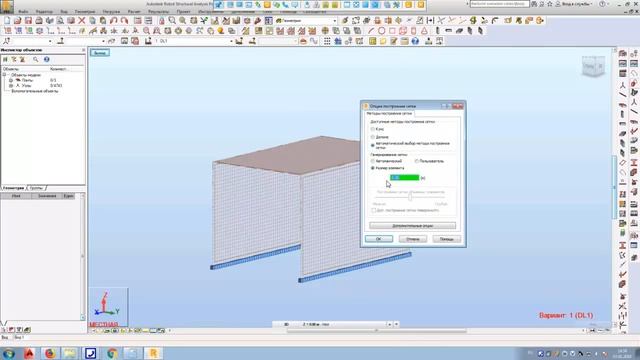Select the circle drawing tool icon
This screenshot has width=640, height=360.
pyautogui.click(x=381, y=31)
